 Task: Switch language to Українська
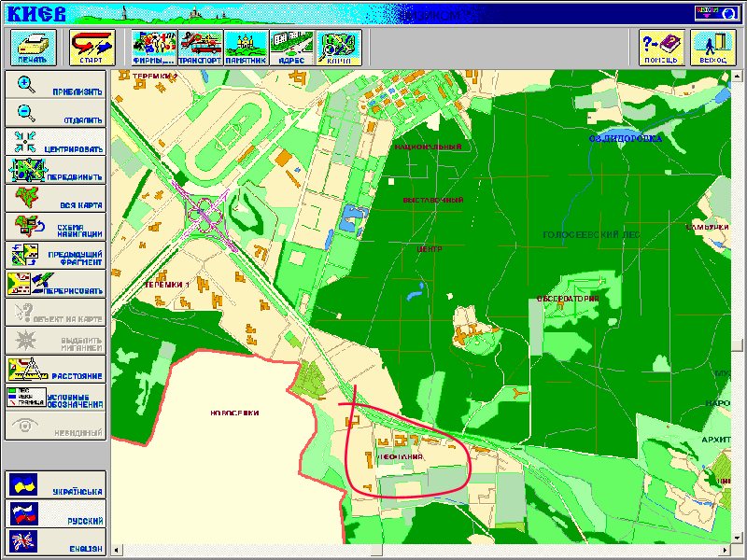(55, 485)
